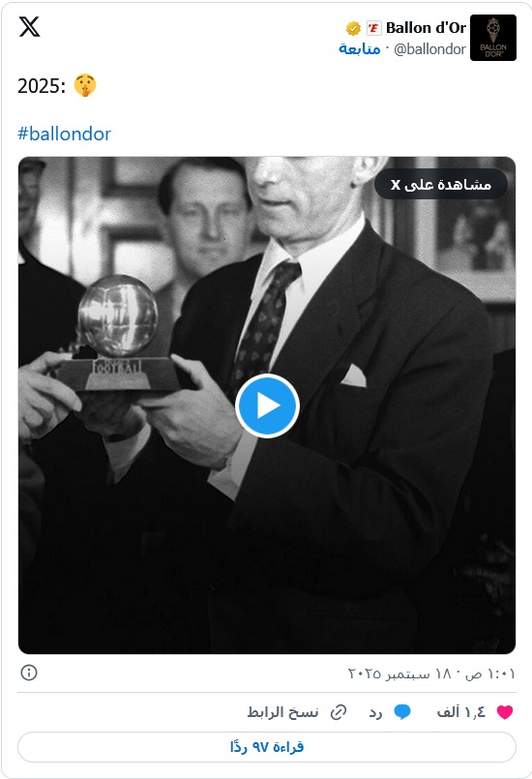This screenshot has width=532, height=779.
Task: Click the blue reply bubble icon
Action: (x=402, y=712)
